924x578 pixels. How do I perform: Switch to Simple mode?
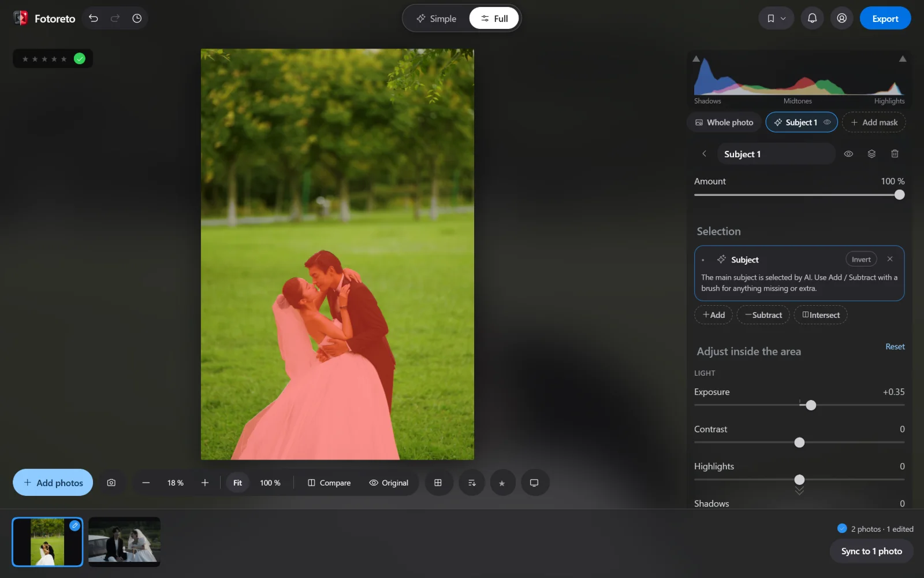tap(437, 18)
